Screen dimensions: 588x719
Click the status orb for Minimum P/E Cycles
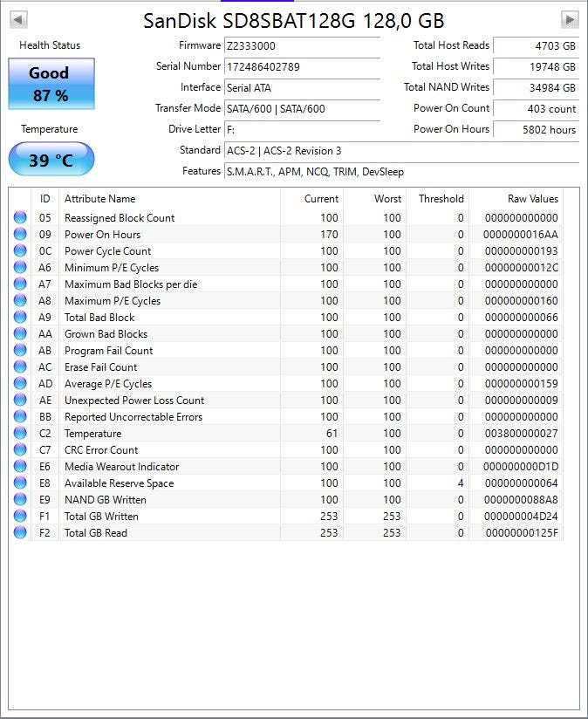pos(20,267)
